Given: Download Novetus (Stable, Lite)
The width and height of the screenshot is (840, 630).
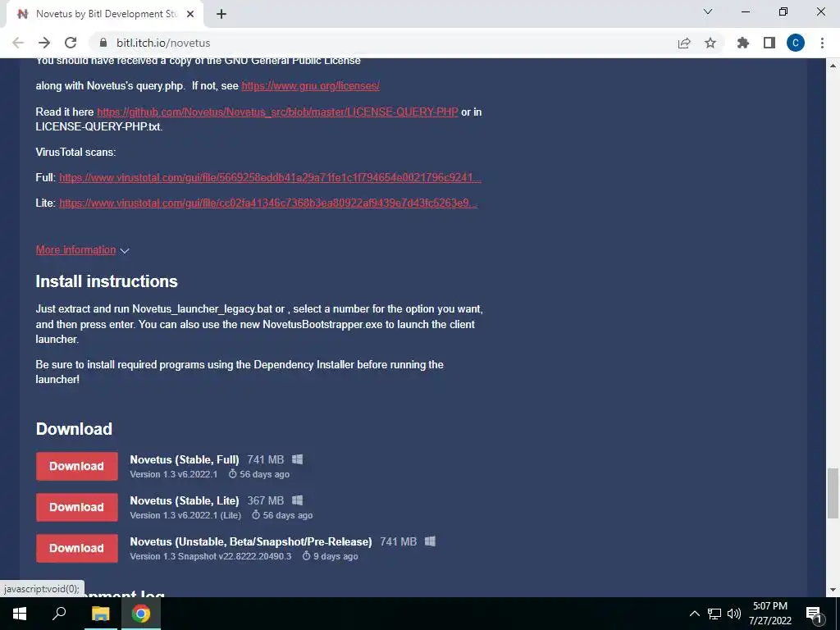Looking at the screenshot, I should (76, 507).
